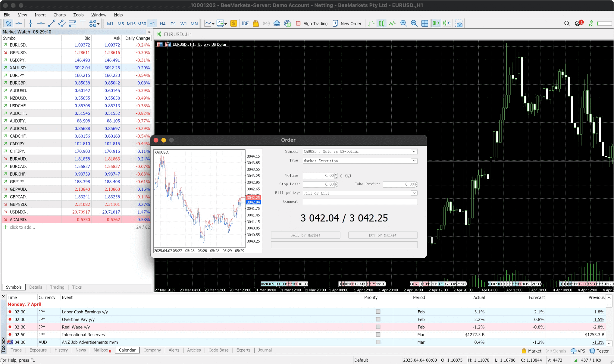Expand the Symbol dropdown in Order dialog
Screen dimensions: 614x364
point(414,152)
